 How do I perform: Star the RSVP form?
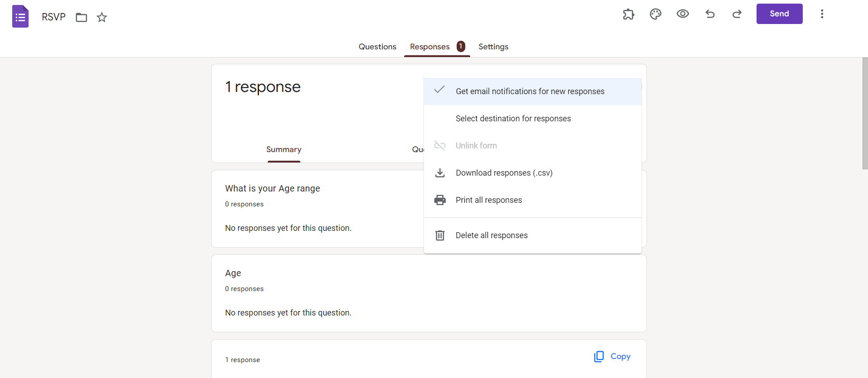click(102, 18)
